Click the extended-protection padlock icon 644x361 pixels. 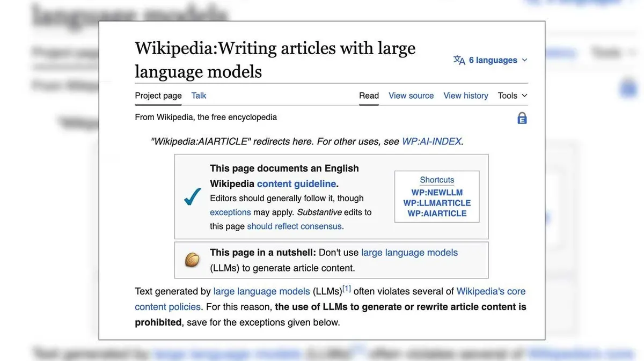pyautogui.click(x=522, y=118)
